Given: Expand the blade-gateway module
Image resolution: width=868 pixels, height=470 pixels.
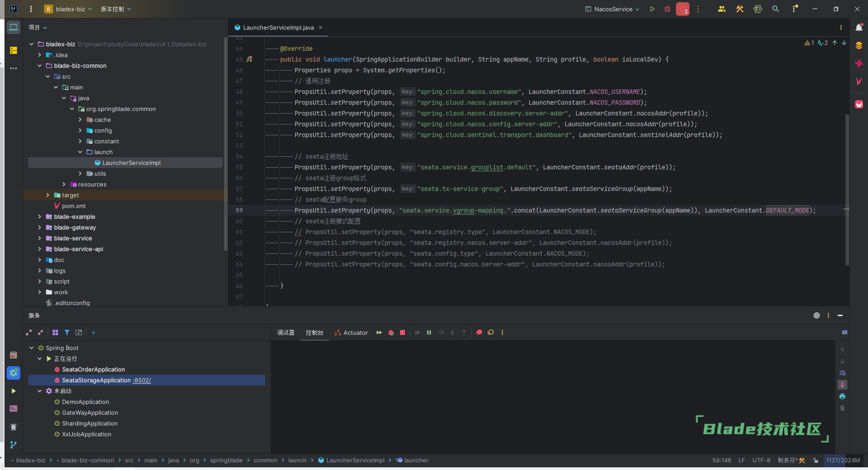Looking at the screenshot, I should pyautogui.click(x=40, y=227).
